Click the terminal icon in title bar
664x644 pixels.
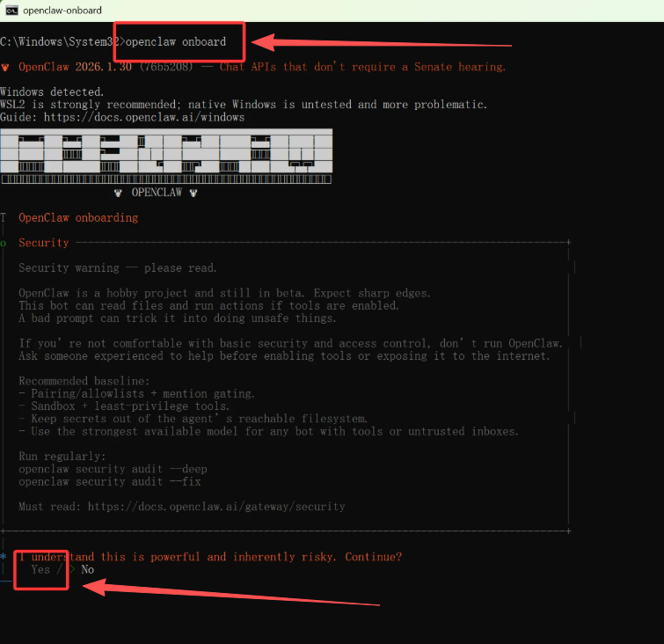12,11
